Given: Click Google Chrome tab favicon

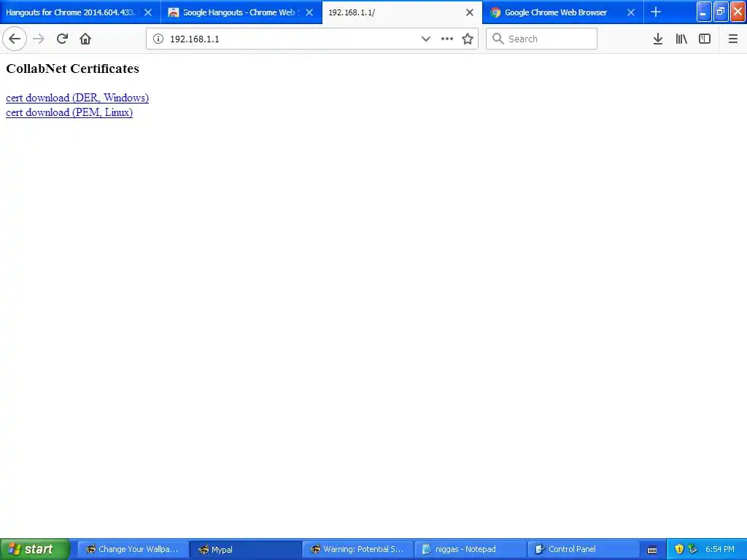Looking at the screenshot, I should tap(495, 12).
